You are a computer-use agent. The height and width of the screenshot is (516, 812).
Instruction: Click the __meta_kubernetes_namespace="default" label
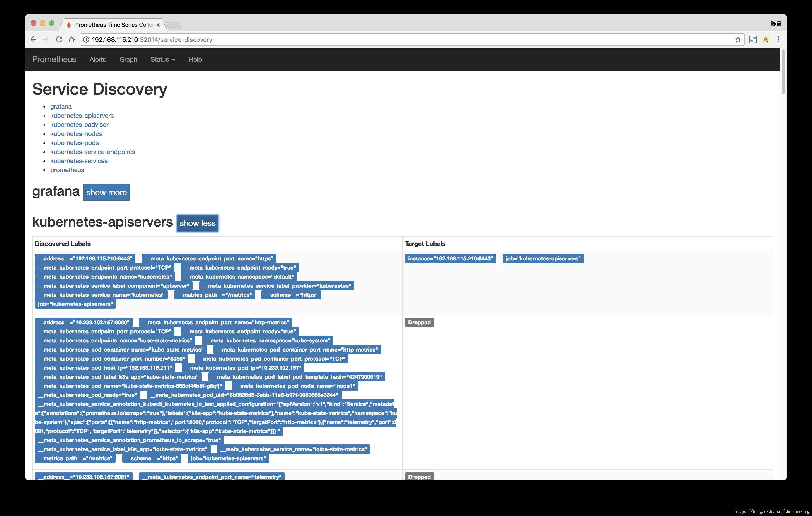(x=239, y=277)
